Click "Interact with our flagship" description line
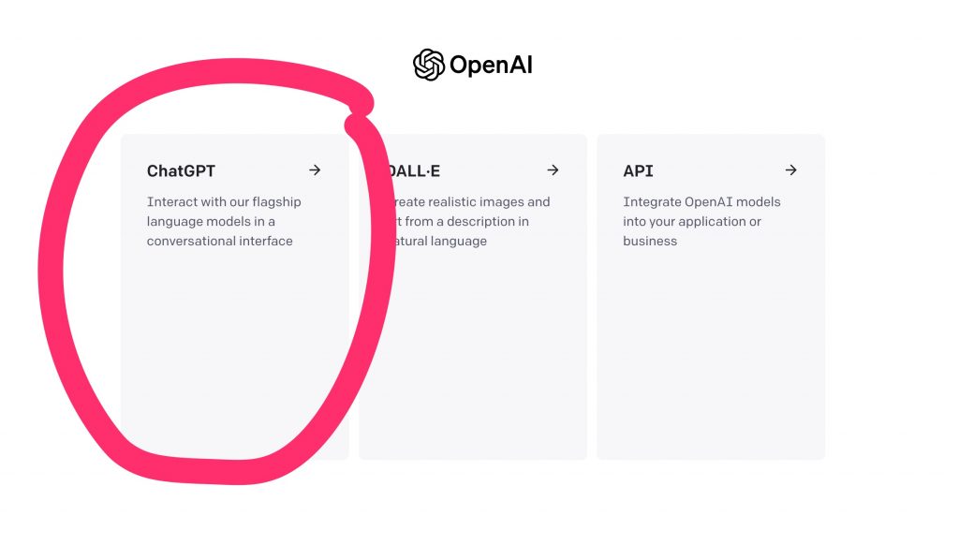 point(224,202)
